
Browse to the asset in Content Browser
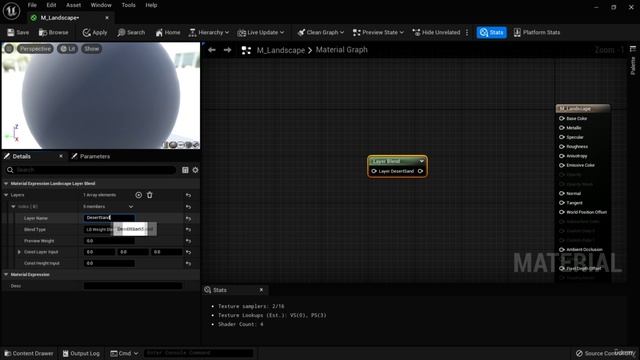[53, 32]
